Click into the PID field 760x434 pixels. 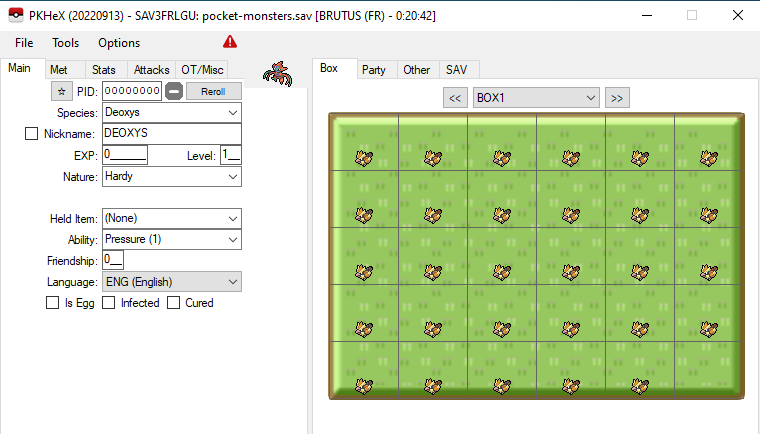tap(132, 91)
